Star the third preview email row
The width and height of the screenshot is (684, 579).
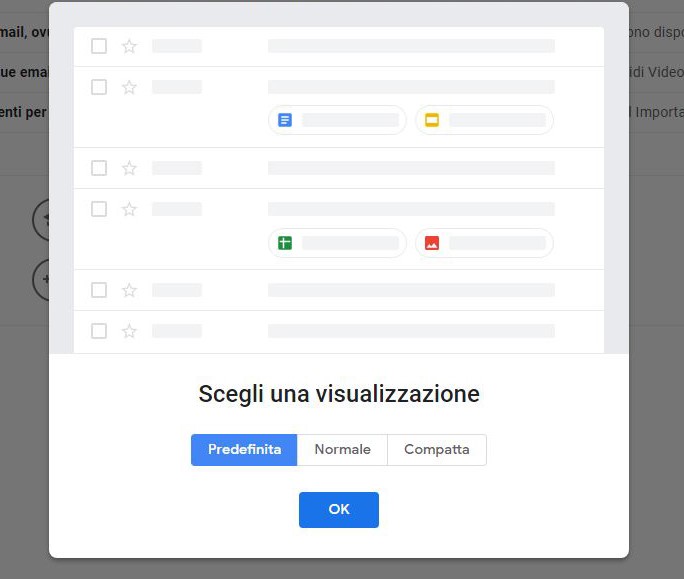click(129, 168)
